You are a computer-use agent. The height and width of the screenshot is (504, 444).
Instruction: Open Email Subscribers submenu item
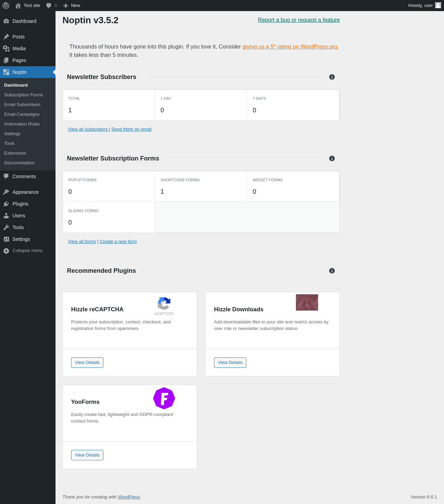point(22,105)
